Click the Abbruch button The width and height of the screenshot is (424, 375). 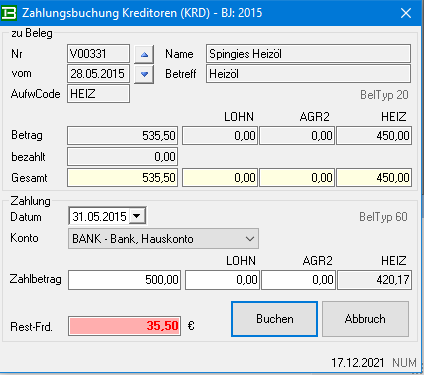pyautogui.click(x=365, y=319)
